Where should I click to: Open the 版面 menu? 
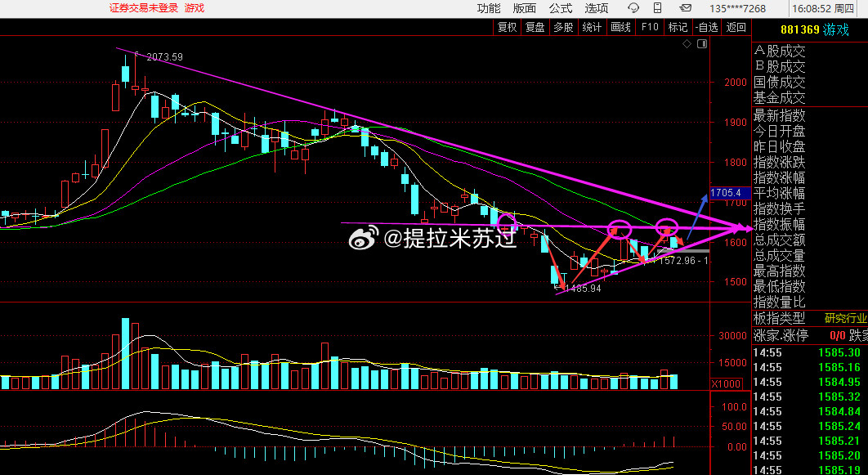point(524,8)
